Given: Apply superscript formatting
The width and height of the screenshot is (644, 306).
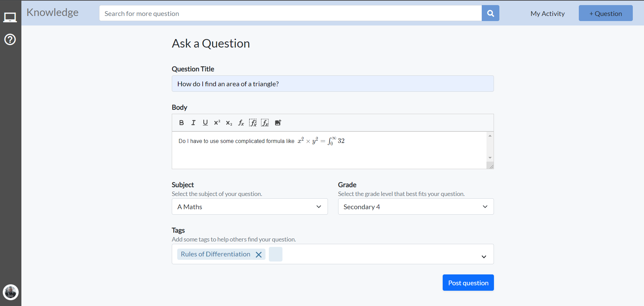Looking at the screenshot, I should 217,123.
